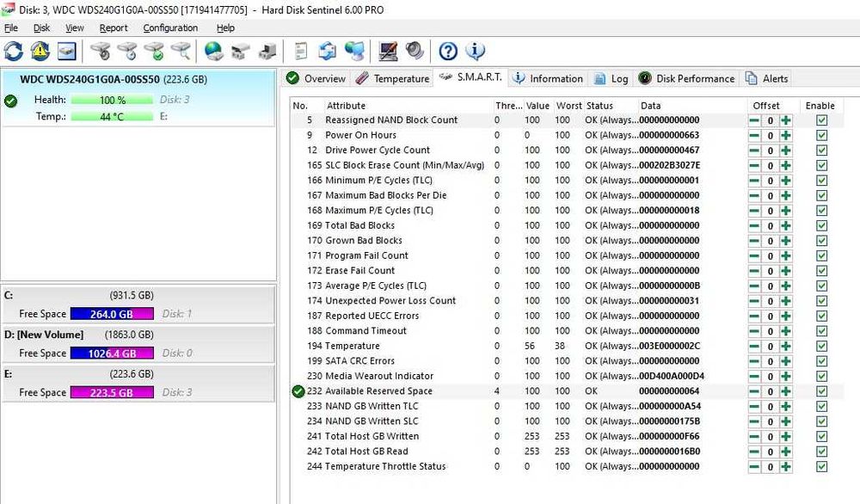Screen dimensions: 860x504
Task: Uncheck Enable for Power On Hours
Action: tap(821, 135)
